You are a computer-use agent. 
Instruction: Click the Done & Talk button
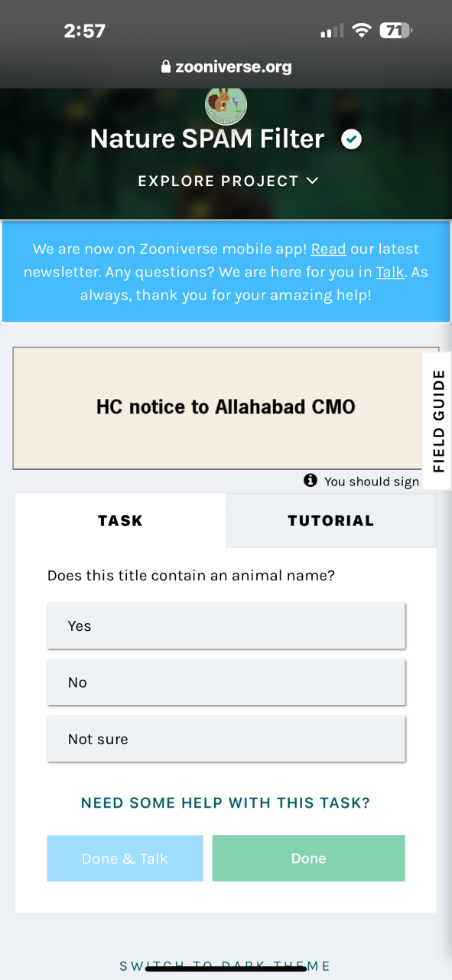point(125,858)
